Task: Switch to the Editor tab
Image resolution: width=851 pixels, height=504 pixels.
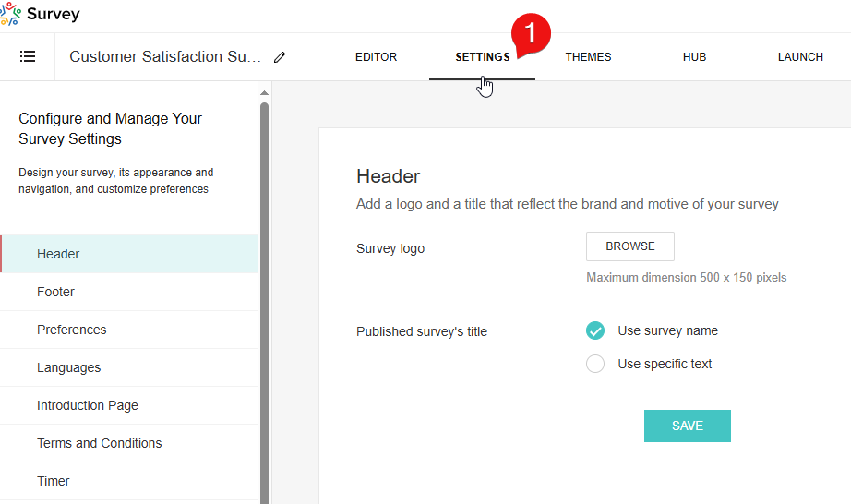Action: [x=376, y=57]
